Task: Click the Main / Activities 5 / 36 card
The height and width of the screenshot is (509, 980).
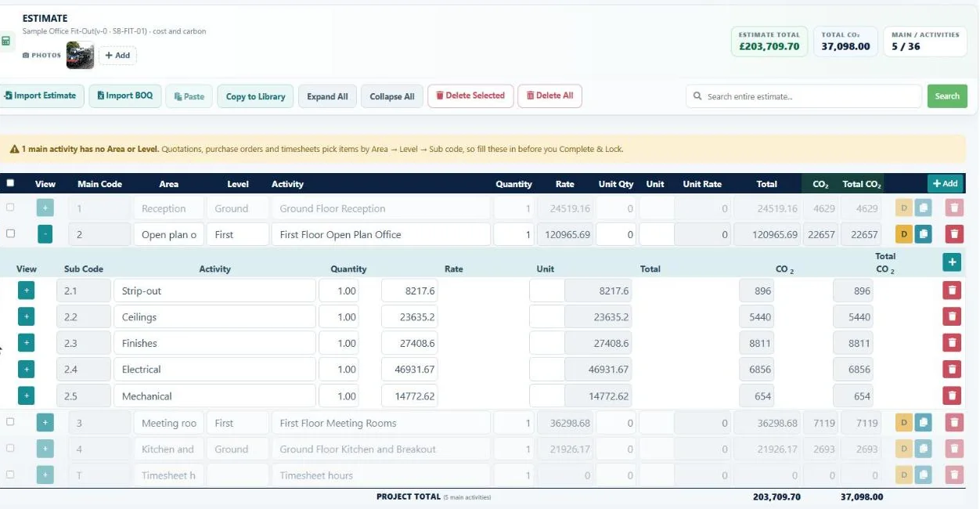Action: pyautogui.click(x=924, y=41)
